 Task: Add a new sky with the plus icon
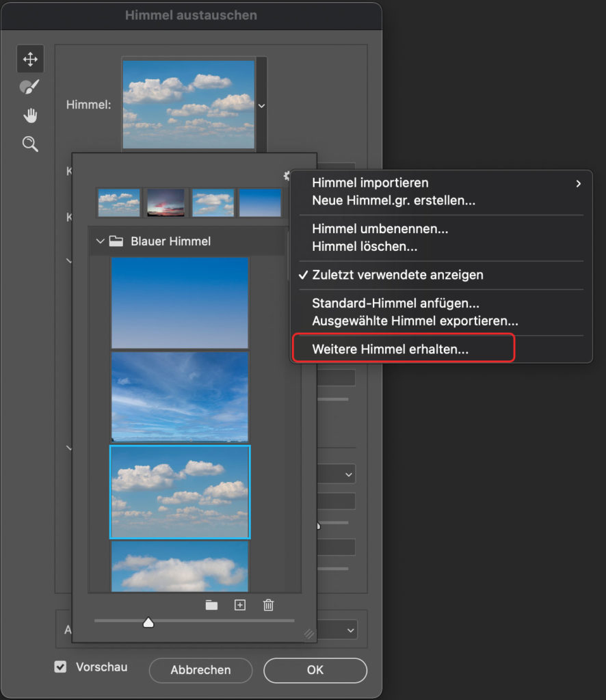pyautogui.click(x=239, y=605)
